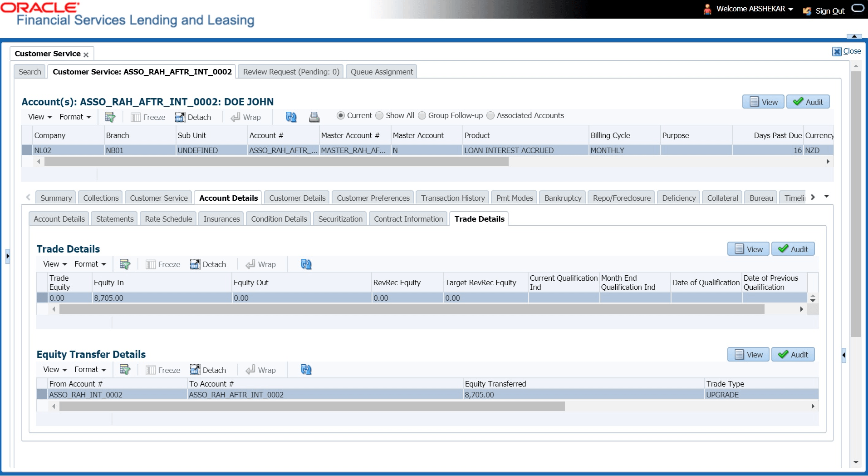Screen dimensions: 868x476
Task: Click the Equity In column header
Action: point(162,283)
